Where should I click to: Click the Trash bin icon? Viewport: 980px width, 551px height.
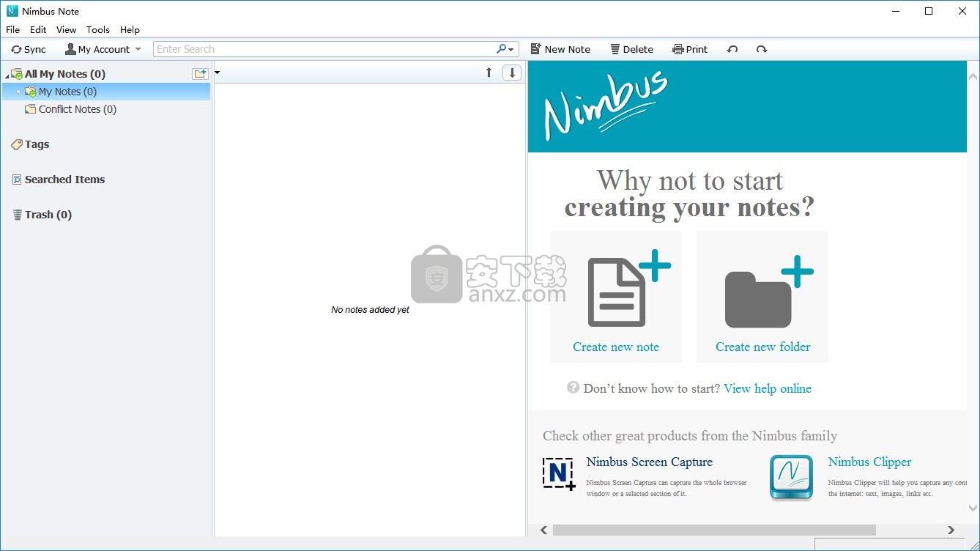18,215
